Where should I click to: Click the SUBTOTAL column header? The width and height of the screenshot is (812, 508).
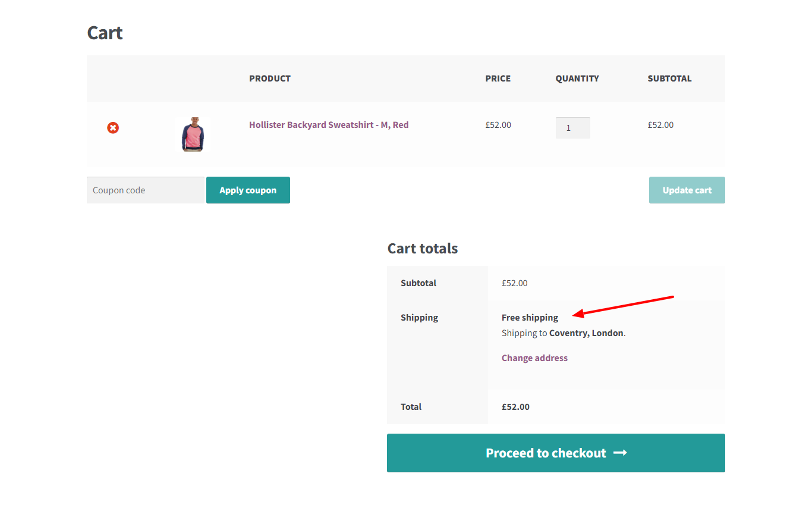click(669, 78)
